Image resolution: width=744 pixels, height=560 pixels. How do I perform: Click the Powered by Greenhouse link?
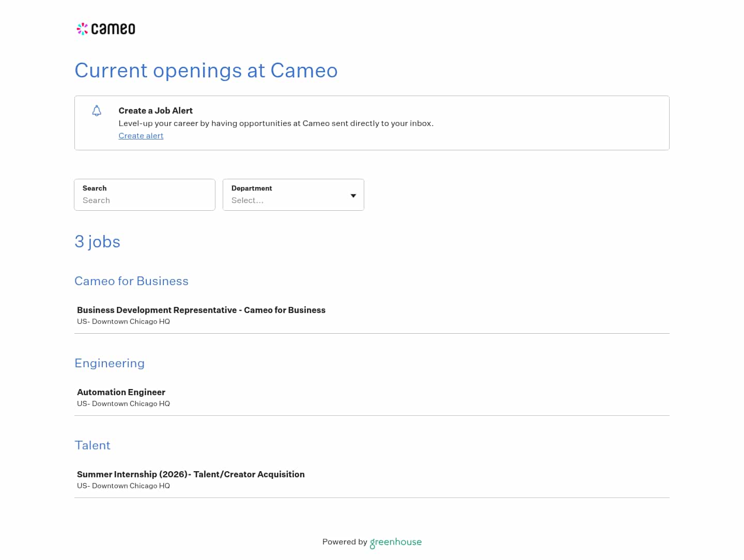tap(371, 542)
